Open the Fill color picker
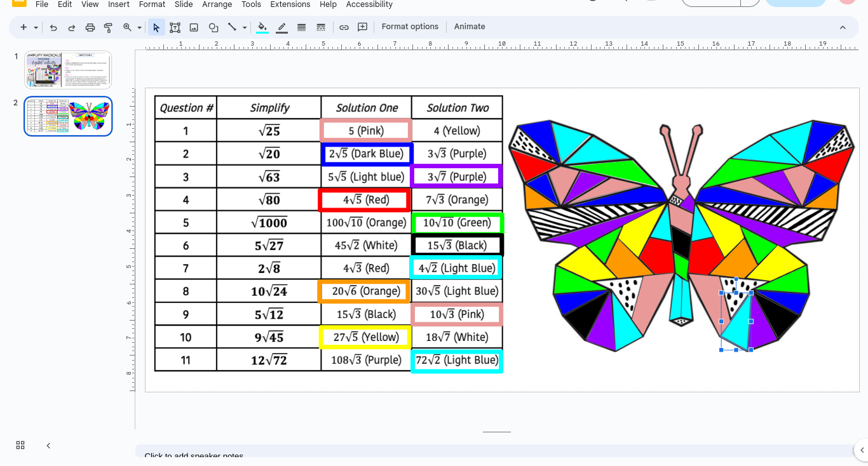The image size is (868, 466). (x=262, y=27)
